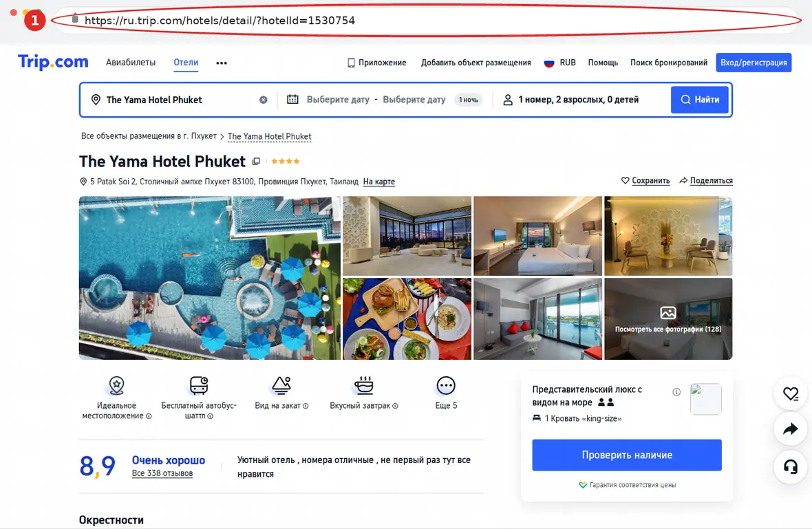This screenshot has height=529, width=812.
Task: Click the address map pin icon
Action: 83,182
